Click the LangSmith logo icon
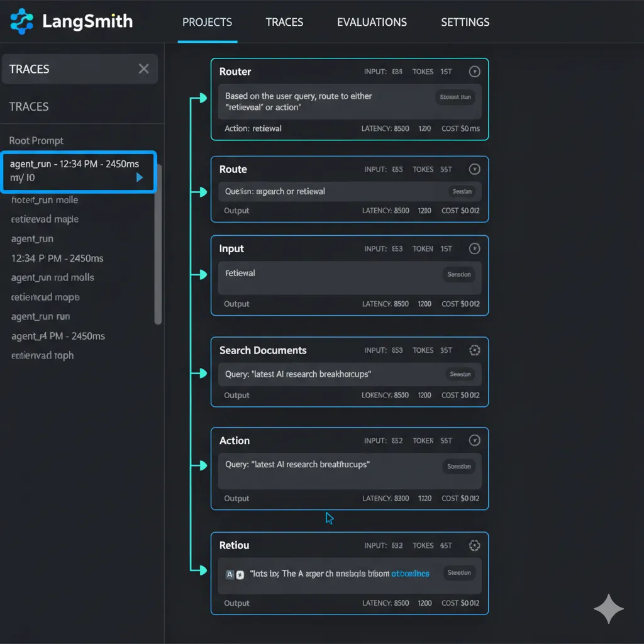 [x=21, y=21]
